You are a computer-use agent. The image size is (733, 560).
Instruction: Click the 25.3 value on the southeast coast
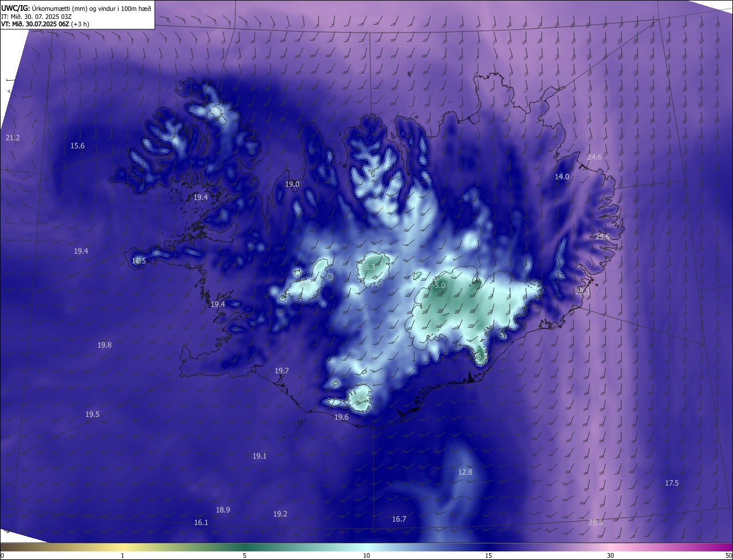point(582,291)
